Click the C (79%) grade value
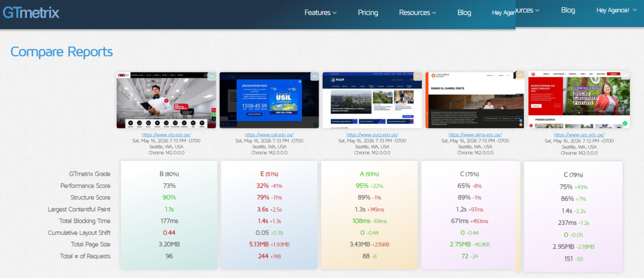 tap(573, 175)
